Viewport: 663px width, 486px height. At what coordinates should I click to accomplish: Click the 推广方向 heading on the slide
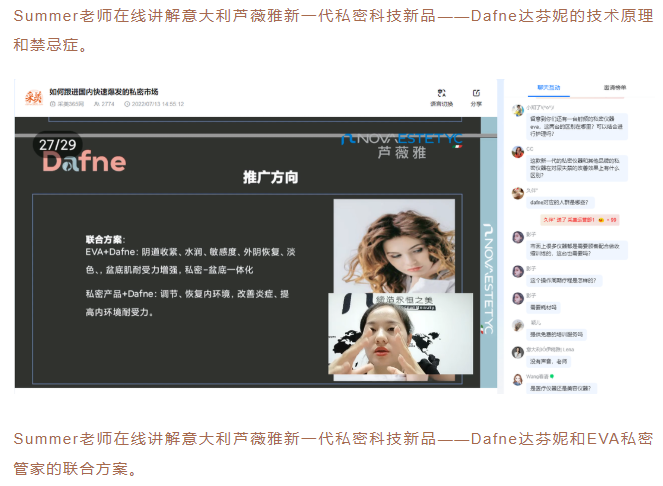(x=270, y=178)
